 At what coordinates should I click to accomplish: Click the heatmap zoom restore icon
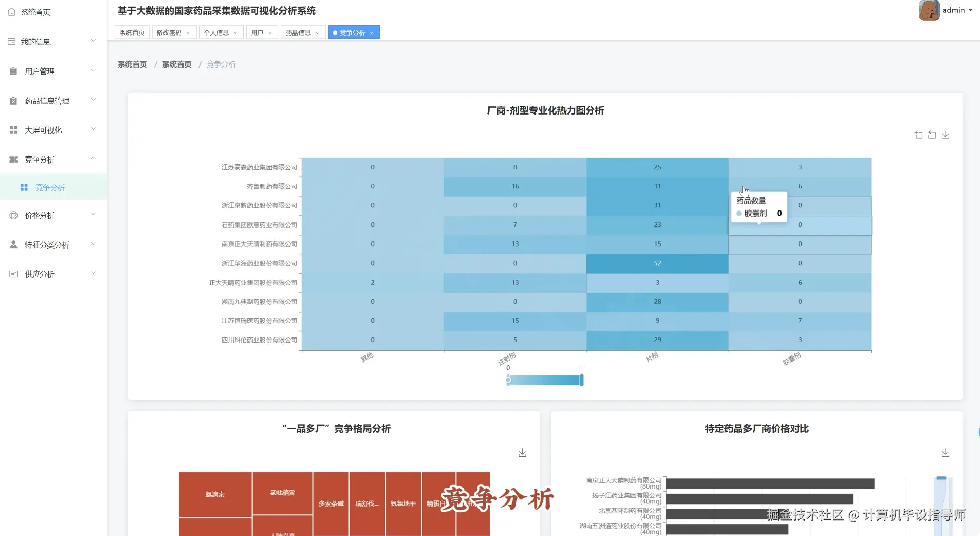(x=932, y=134)
